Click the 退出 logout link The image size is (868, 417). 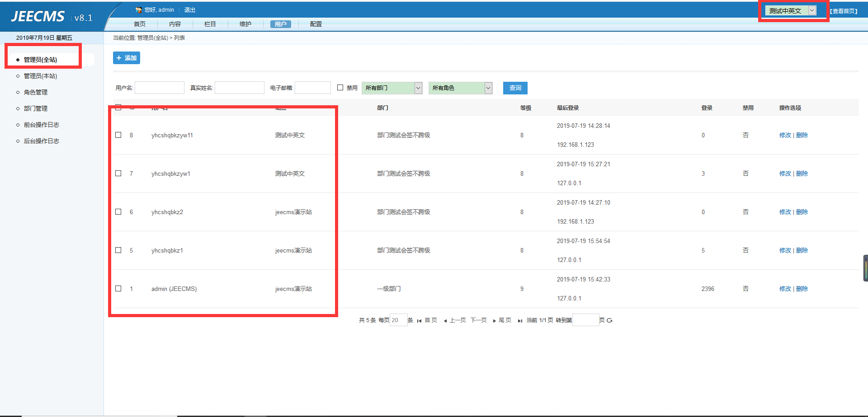tap(190, 10)
